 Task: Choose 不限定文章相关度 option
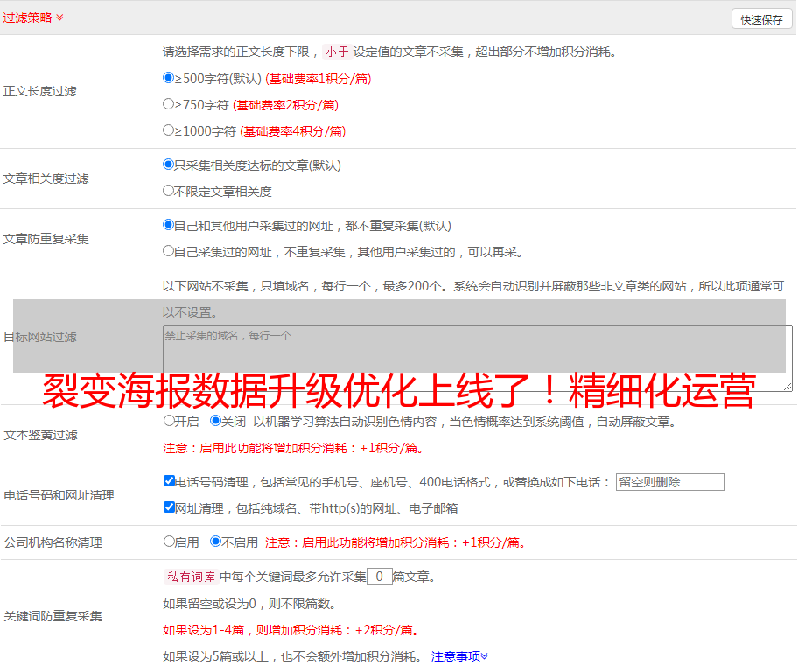(x=169, y=191)
